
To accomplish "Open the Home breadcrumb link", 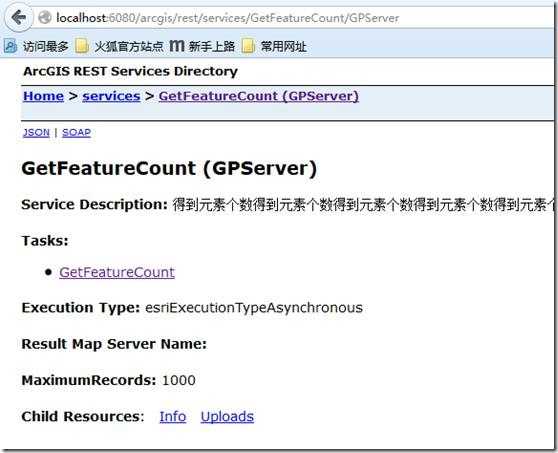I will (43, 96).
